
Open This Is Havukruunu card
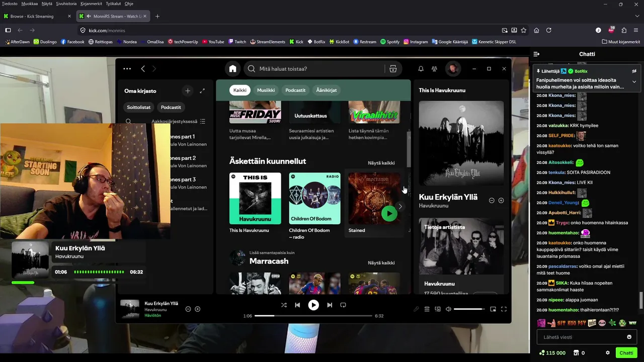[255, 203]
